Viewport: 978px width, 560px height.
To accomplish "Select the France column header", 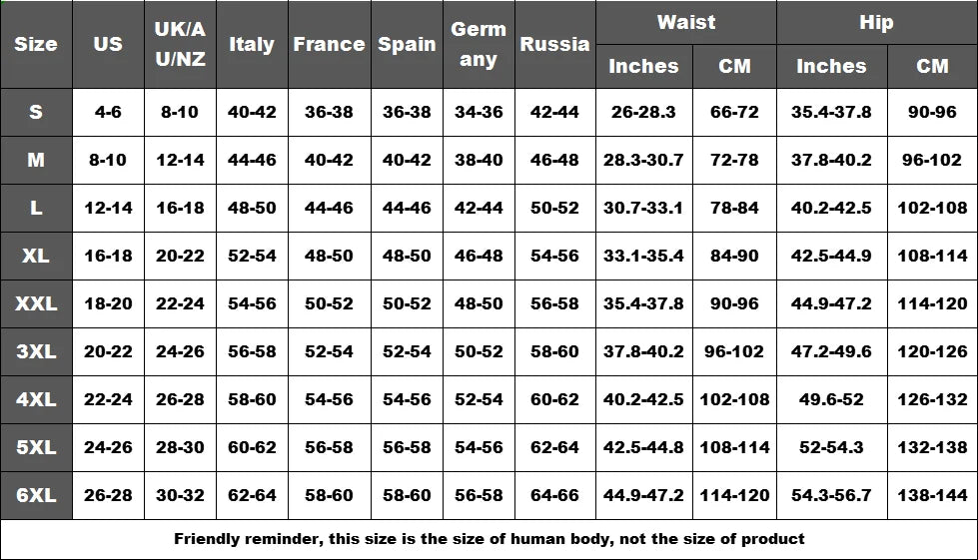I will [x=329, y=44].
